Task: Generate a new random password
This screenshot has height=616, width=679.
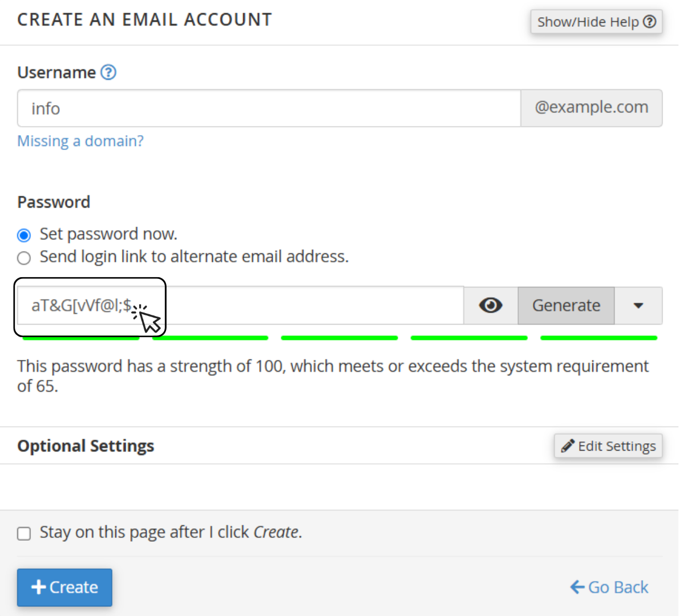Action: coord(566,306)
